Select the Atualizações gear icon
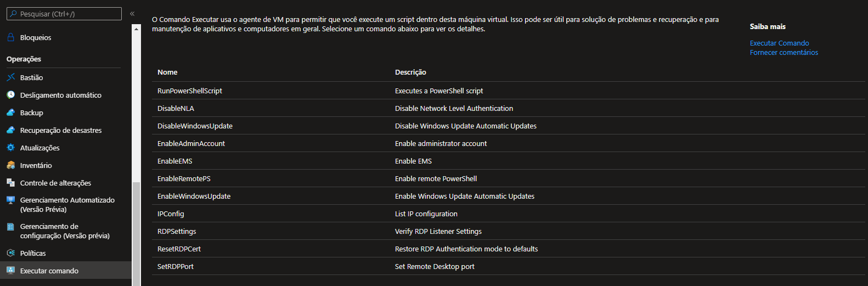 pos(10,148)
